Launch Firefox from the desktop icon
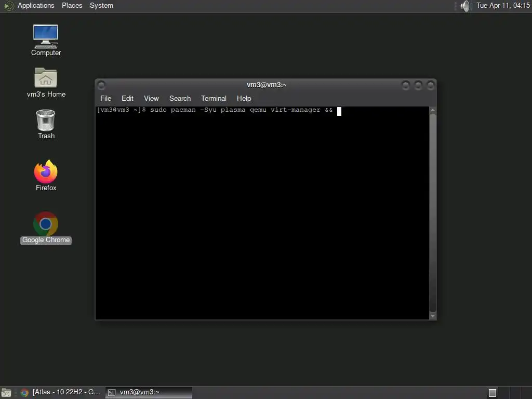This screenshot has height=399, width=532. click(x=46, y=176)
